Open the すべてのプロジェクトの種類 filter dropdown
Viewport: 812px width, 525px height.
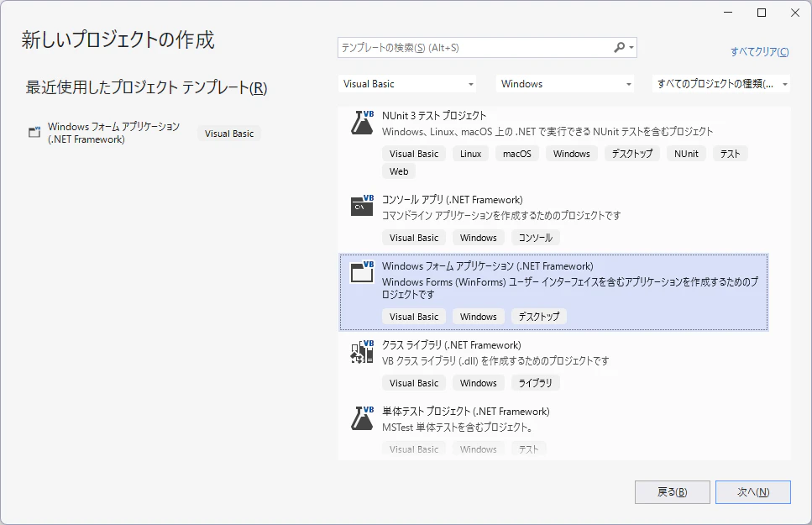tap(721, 84)
